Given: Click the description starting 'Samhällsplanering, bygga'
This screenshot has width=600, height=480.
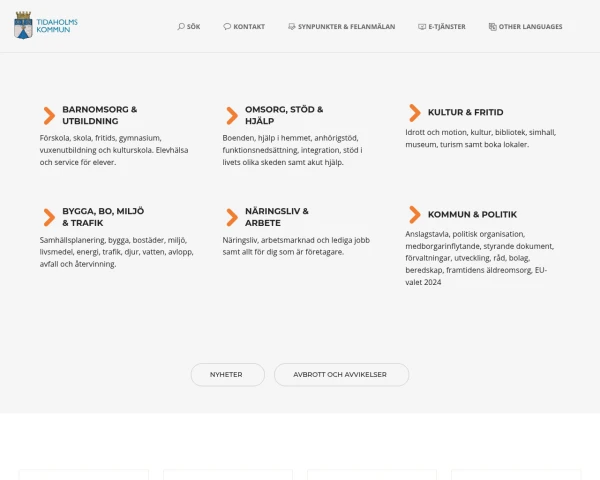Looking at the screenshot, I should point(116,252).
